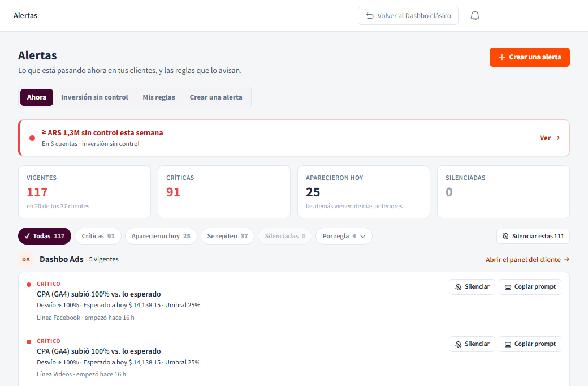Click the Alertas breadcrumb in the top bar
This screenshot has height=386, width=588.
(x=25, y=16)
